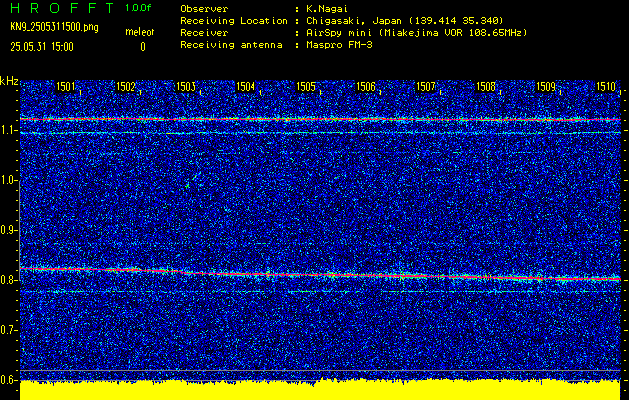Click the 1508 time marker
Viewport: 629px width, 400px height.
(486, 87)
